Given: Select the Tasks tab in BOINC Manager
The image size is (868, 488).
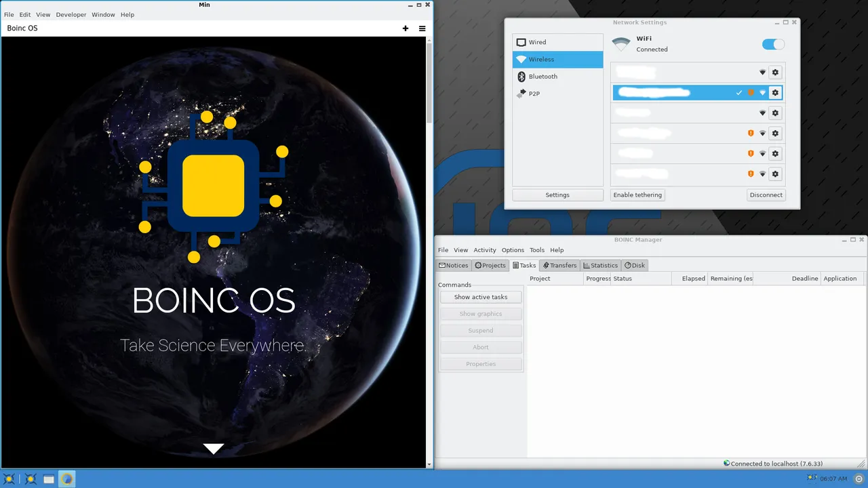Looking at the screenshot, I should pos(524,265).
